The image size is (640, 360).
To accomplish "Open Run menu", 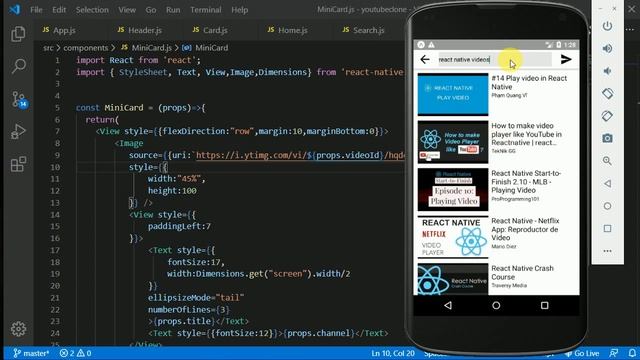I will pos(173,10).
